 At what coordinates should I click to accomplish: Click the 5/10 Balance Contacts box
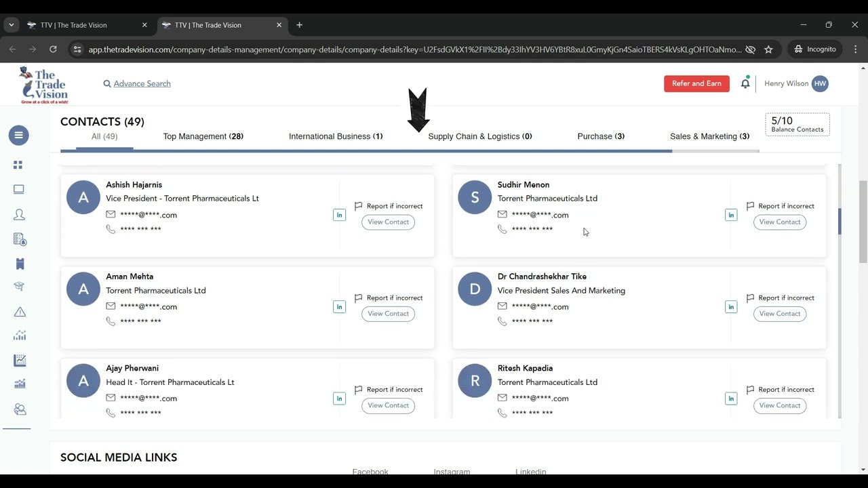797,124
